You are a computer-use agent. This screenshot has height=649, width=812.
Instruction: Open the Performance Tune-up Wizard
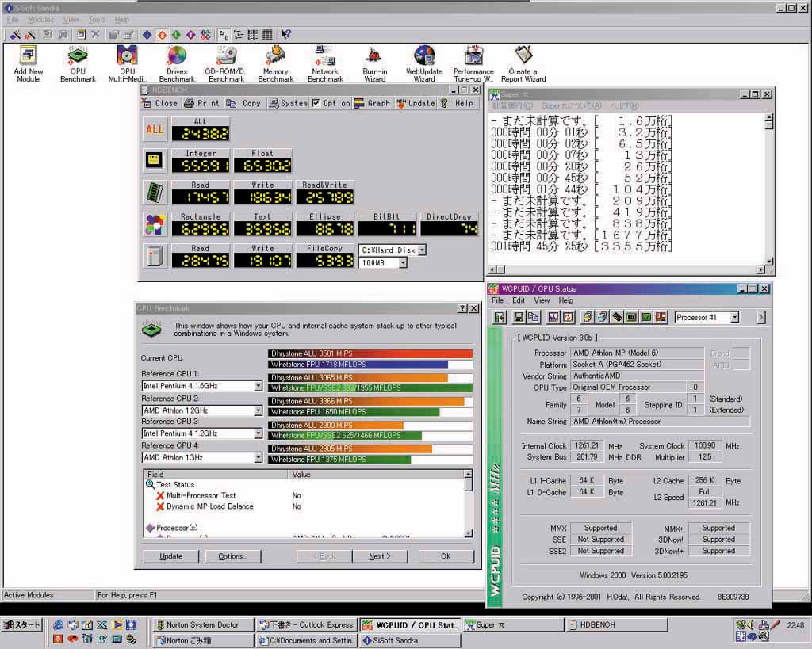tap(473, 64)
